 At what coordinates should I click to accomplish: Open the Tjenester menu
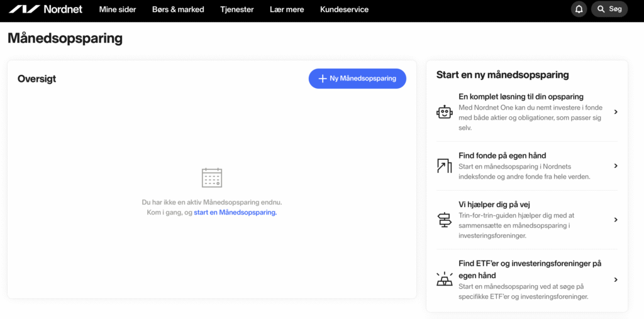pos(237,9)
